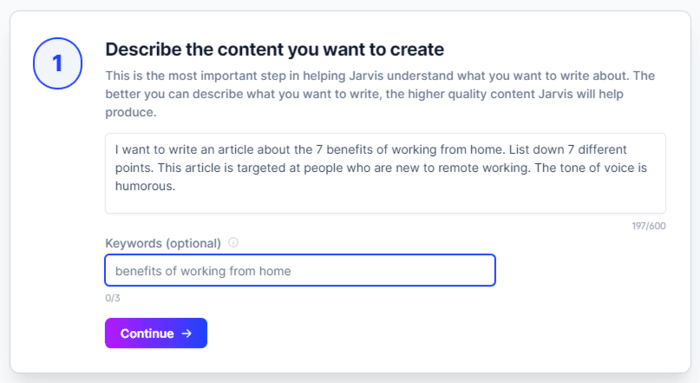This screenshot has width=700, height=383.
Task: Click the instruction paragraph mentioning Jarvis
Action: click(x=380, y=94)
